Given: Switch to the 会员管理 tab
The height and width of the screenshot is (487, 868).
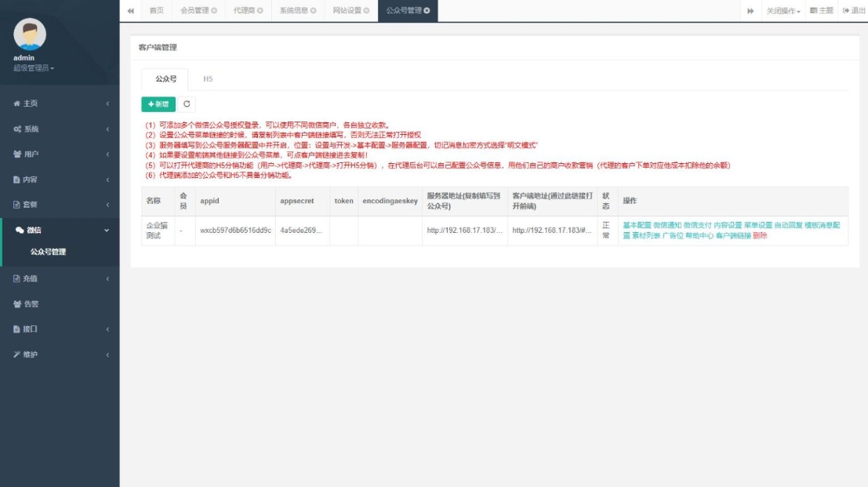Looking at the screenshot, I should [194, 10].
